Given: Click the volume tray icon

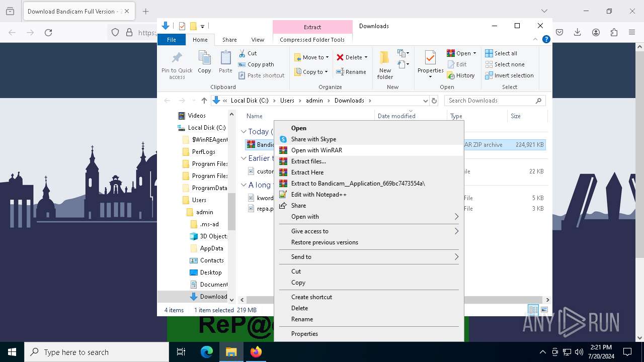Looking at the screenshot, I should coord(579,352).
